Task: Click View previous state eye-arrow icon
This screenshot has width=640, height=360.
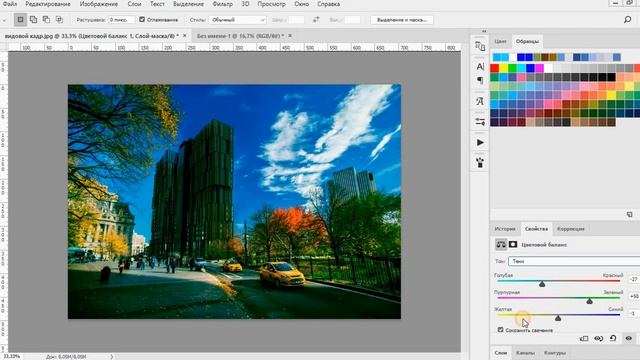Action: pyautogui.click(x=599, y=338)
